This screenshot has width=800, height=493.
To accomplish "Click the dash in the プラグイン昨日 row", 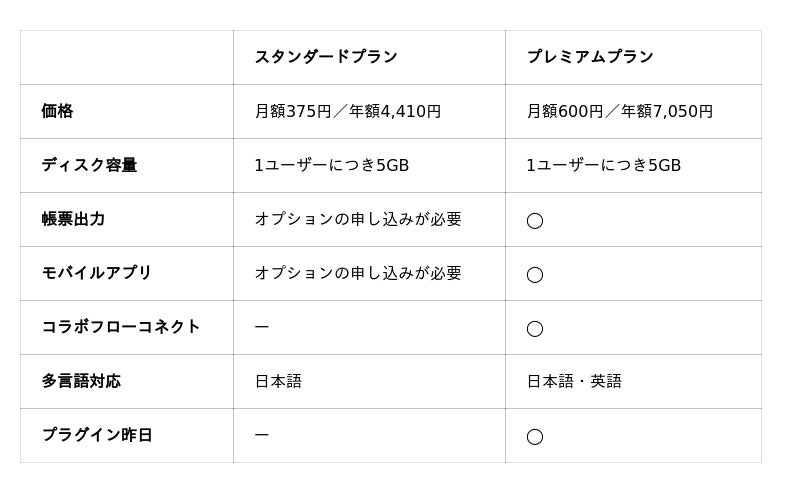I will coord(262,435).
